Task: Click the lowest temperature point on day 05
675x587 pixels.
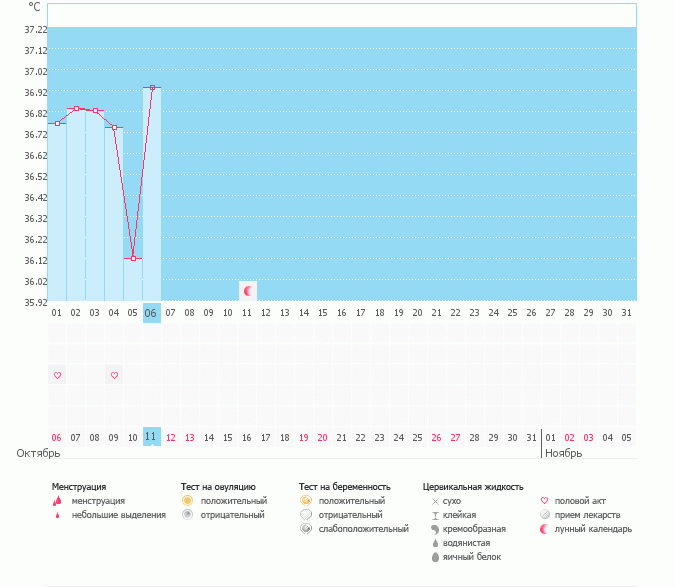Action: (133, 258)
